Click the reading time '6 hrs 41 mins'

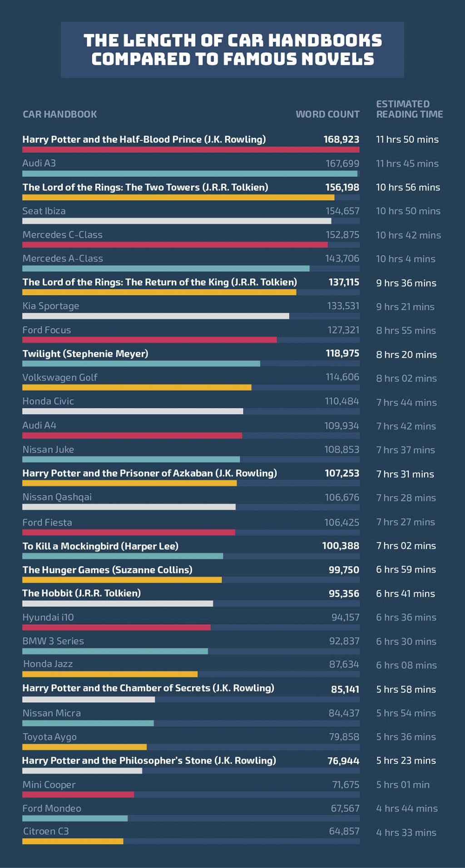pyautogui.click(x=406, y=593)
